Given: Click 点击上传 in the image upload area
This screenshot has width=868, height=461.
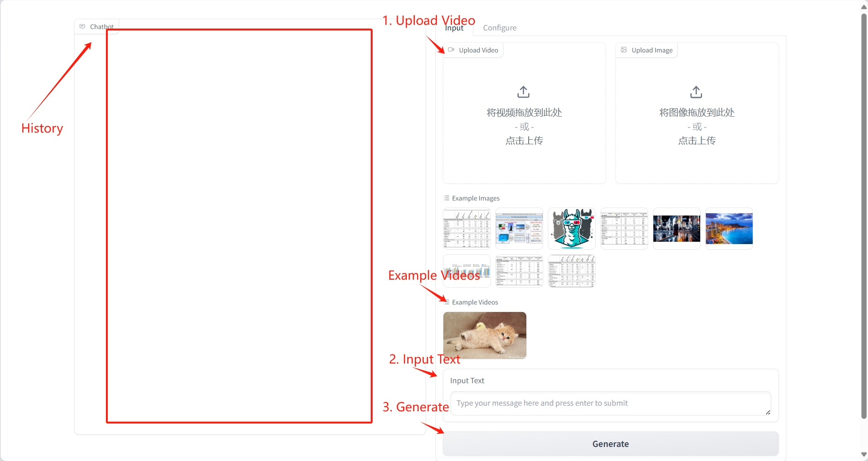Looking at the screenshot, I should [x=697, y=141].
